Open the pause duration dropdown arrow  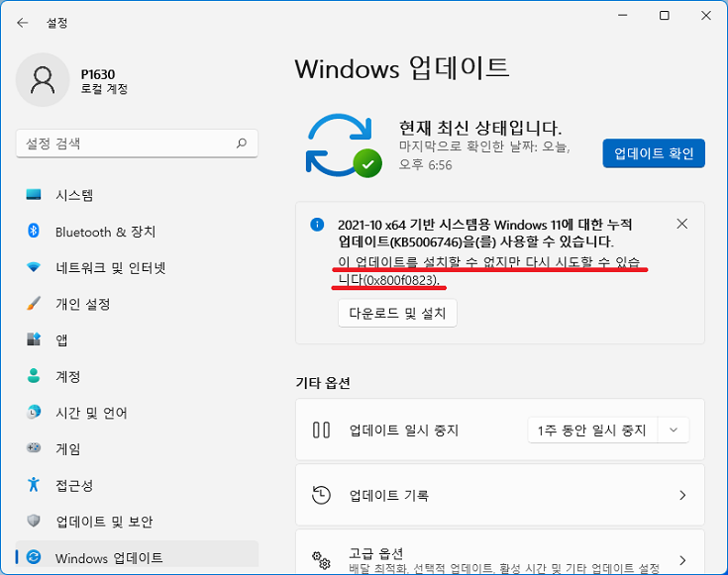click(x=674, y=431)
